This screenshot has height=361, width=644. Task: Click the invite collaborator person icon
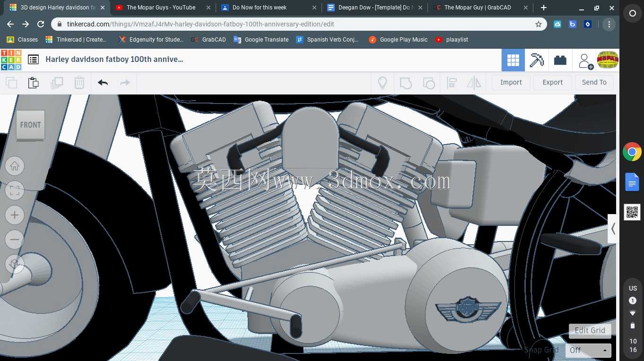click(585, 60)
